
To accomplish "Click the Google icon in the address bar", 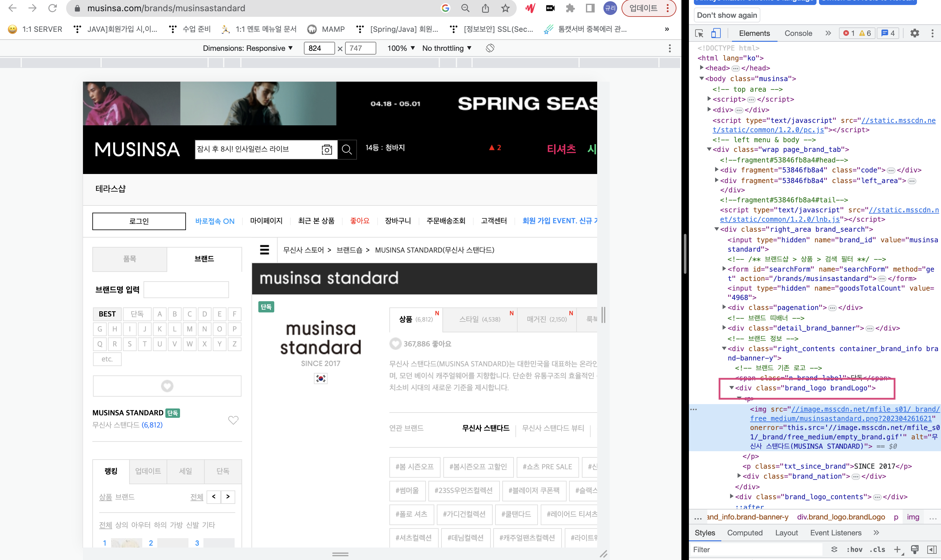I will click(x=445, y=8).
